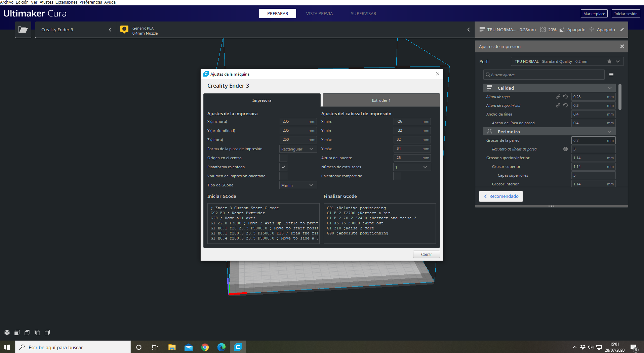Click function icon for Recuento de líneas
The width and height of the screenshot is (644, 353).
pos(565,149)
